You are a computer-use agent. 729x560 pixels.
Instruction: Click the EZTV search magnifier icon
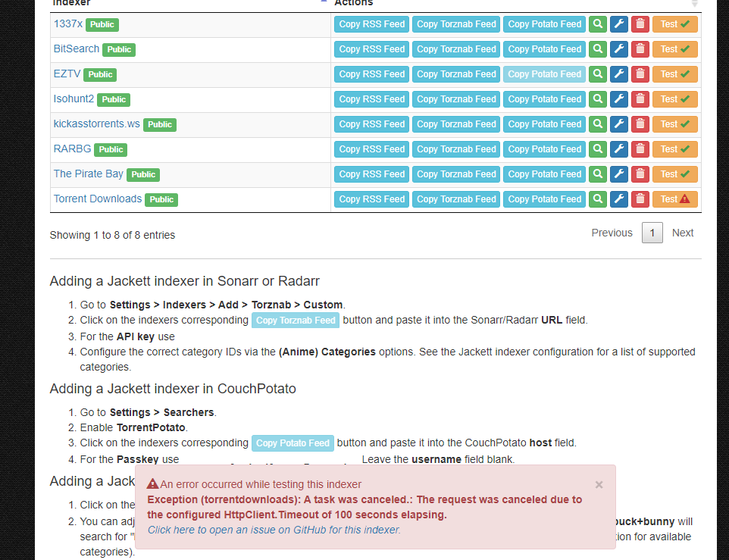tap(598, 74)
